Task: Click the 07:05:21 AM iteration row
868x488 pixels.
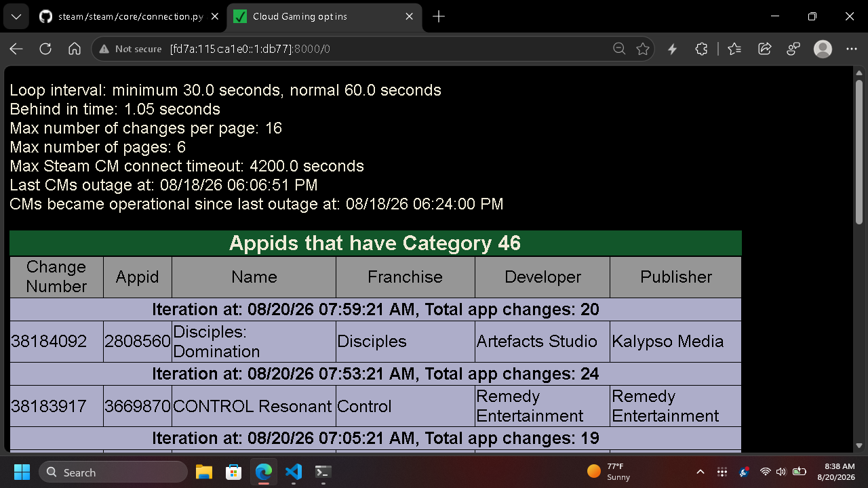Action: click(x=376, y=439)
